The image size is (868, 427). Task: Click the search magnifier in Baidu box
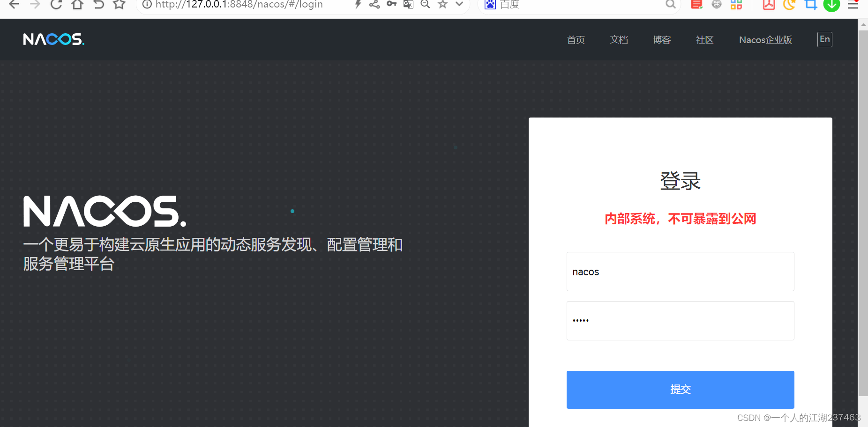click(671, 4)
